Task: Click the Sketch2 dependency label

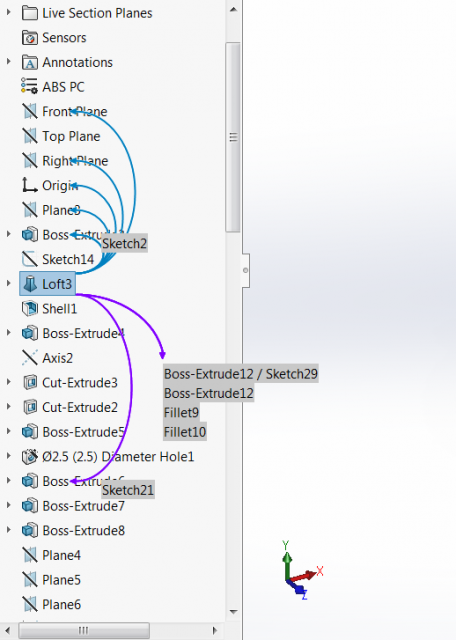Action: 124,243
